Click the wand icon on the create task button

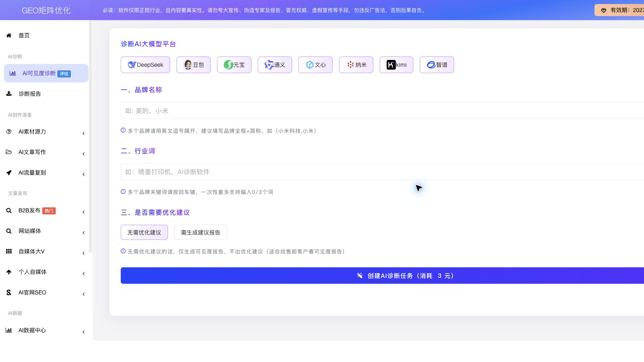(360, 276)
